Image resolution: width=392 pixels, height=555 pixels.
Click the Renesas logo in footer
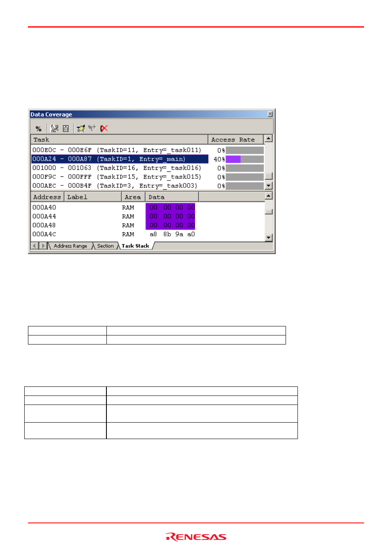click(x=196, y=537)
